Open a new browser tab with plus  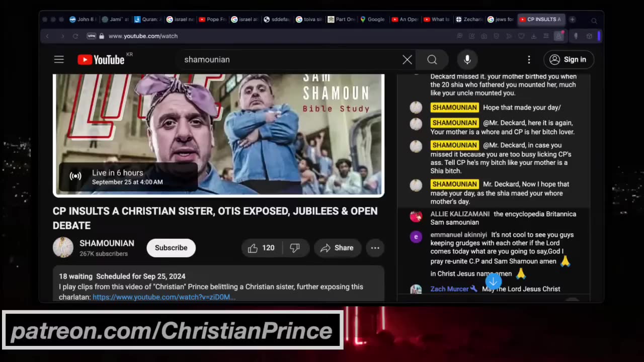tap(572, 19)
